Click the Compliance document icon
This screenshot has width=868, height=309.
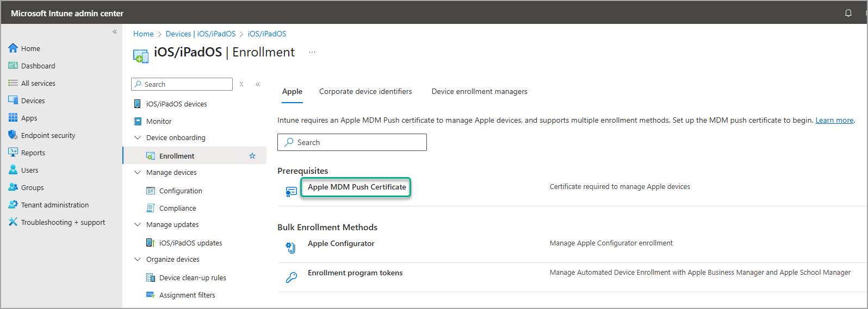(x=151, y=208)
